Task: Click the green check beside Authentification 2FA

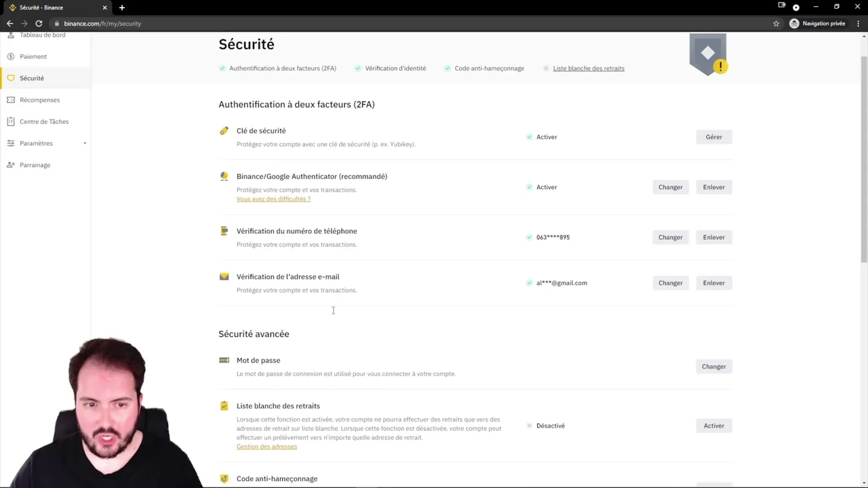Action: tap(222, 68)
